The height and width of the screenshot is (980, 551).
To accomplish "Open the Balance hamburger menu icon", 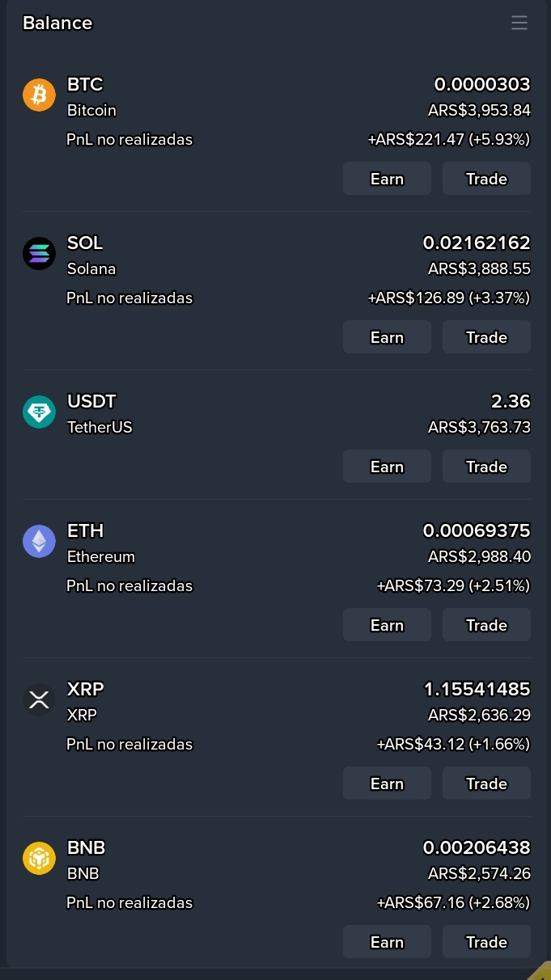I will [519, 23].
